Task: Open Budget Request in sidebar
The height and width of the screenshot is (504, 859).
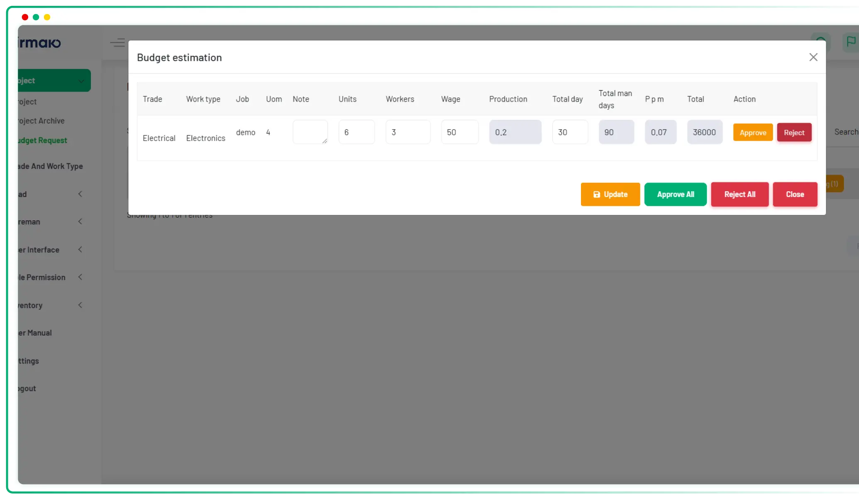Action: click(x=42, y=140)
